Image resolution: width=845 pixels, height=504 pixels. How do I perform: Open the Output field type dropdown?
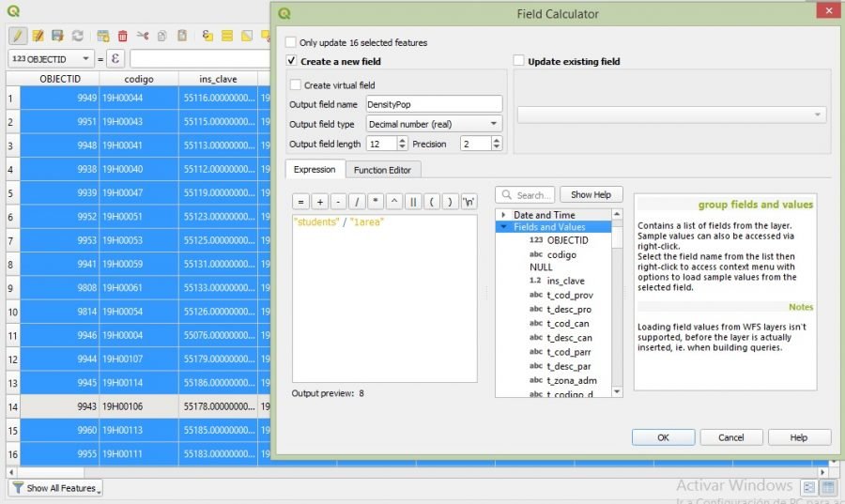434,124
